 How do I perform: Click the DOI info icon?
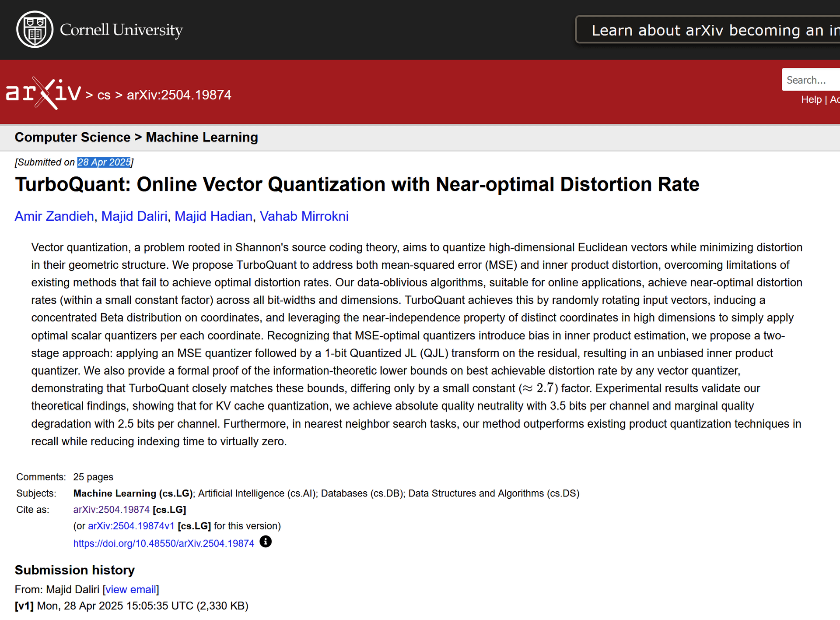click(x=265, y=542)
